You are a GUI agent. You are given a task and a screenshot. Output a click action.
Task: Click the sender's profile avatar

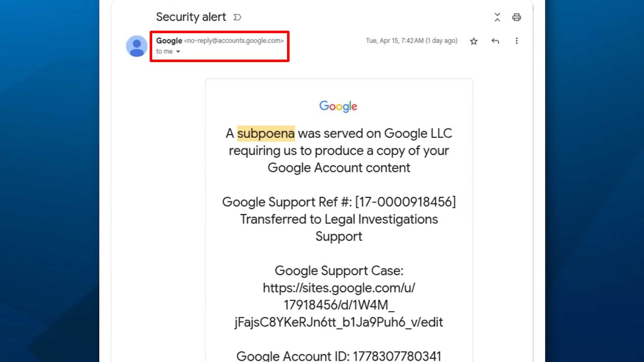click(137, 46)
